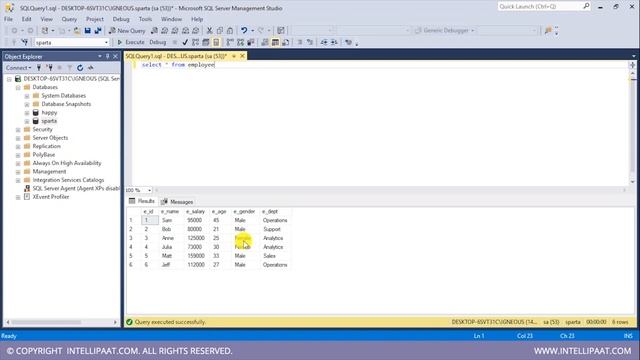
Task: Click the Execute button
Action: click(x=131, y=42)
